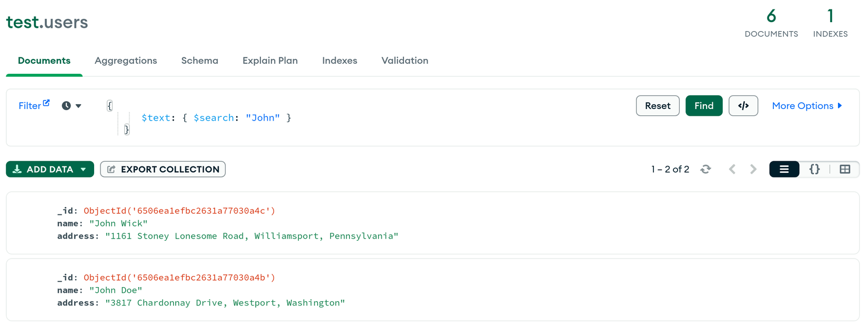Click the download icon on Add Data

coord(17,169)
